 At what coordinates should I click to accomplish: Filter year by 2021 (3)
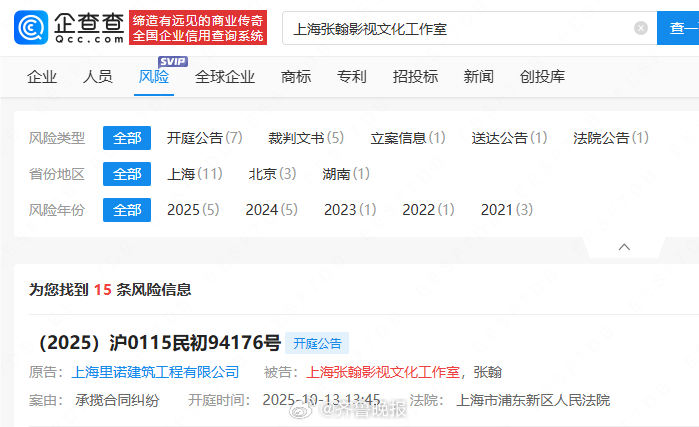(x=507, y=210)
